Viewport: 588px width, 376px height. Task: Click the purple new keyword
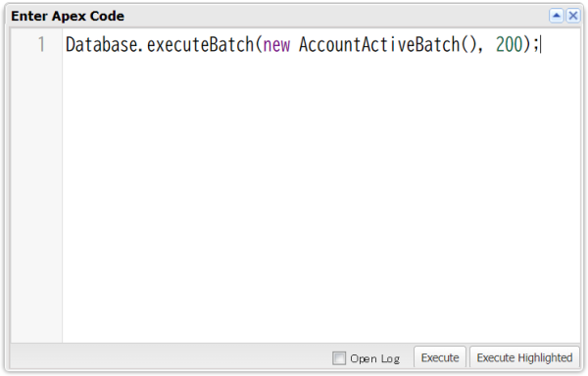click(x=276, y=45)
